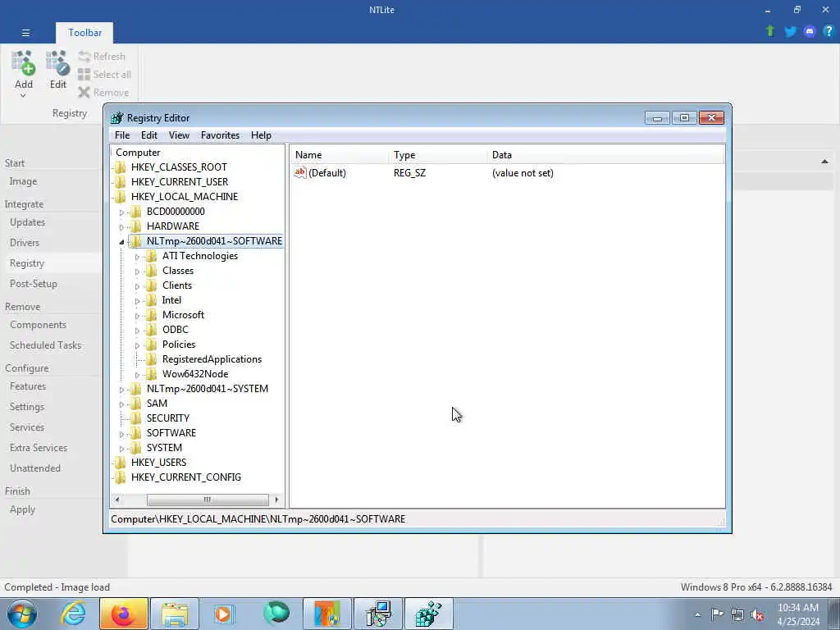Go to Apply page in NTLite sidebar

click(22, 510)
